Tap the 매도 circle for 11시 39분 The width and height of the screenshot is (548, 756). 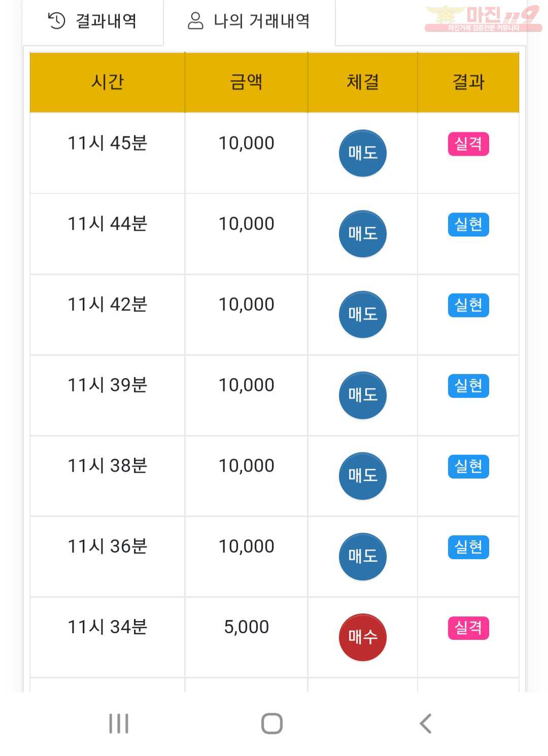coord(363,395)
